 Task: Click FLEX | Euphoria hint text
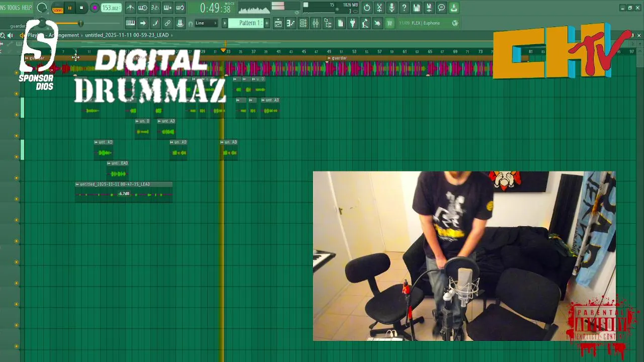(426, 23)
